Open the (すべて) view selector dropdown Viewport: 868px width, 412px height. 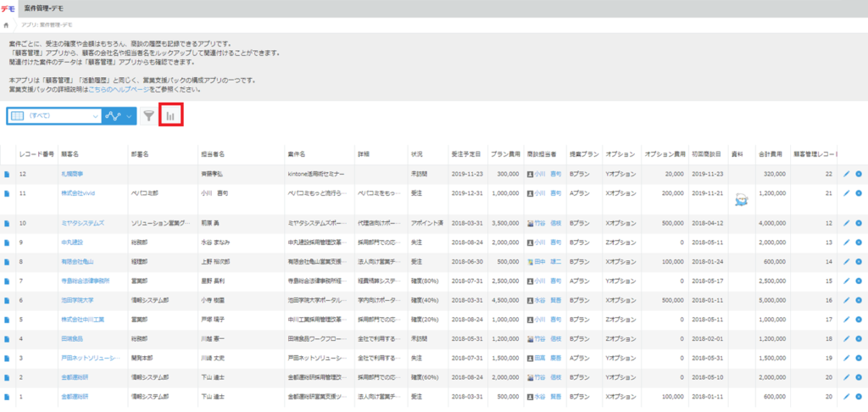point(55,116)
